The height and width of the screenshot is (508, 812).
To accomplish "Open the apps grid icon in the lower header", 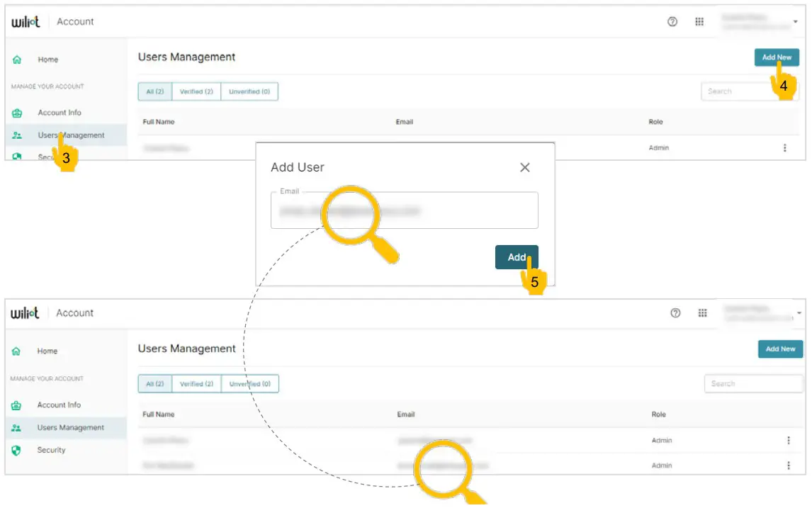I will point(703,313).
